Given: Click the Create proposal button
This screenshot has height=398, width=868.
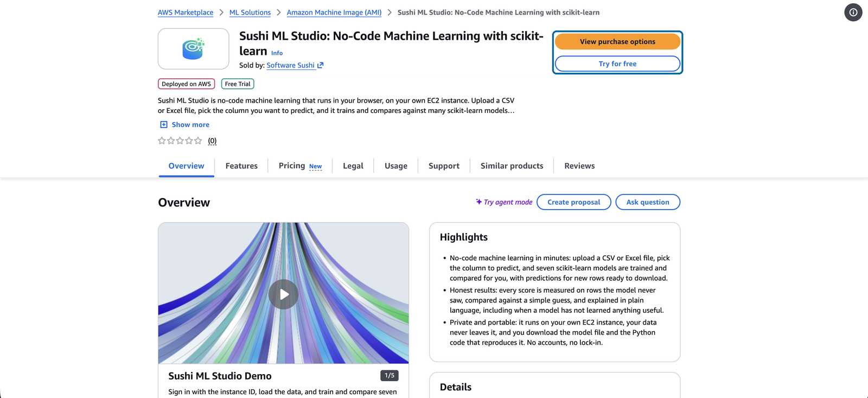Looking at the screenshot, I should pyautogui.click(x=574, y=202).
